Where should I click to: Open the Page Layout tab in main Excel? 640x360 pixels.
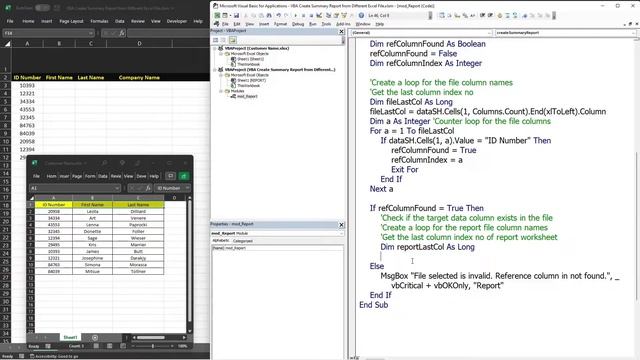click(71, 21)
